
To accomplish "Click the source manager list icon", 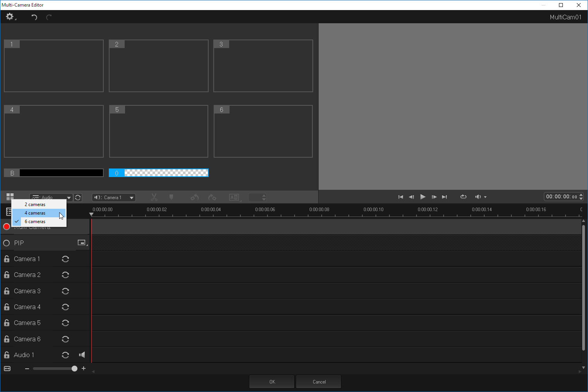I will click(9, 211).
